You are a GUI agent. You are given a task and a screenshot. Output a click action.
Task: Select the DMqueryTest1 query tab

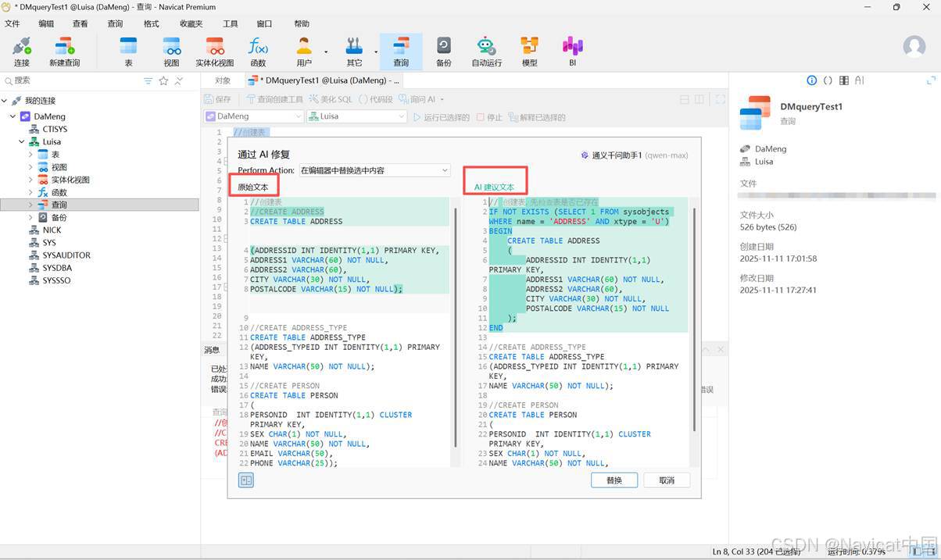click(x=324, y=80)
